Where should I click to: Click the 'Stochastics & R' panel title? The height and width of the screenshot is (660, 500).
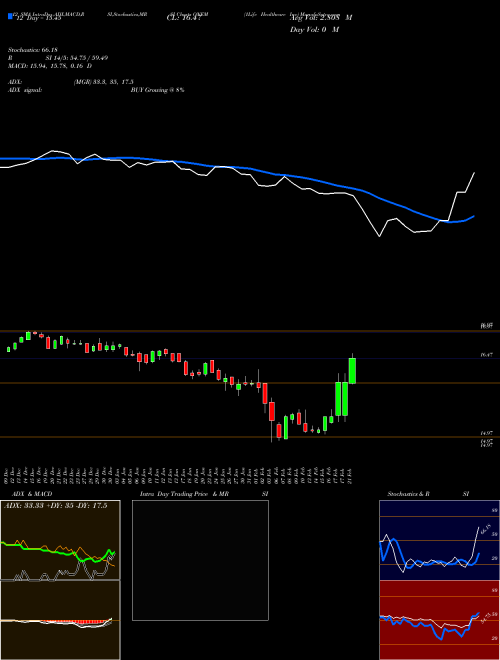[x=409, y=494]
